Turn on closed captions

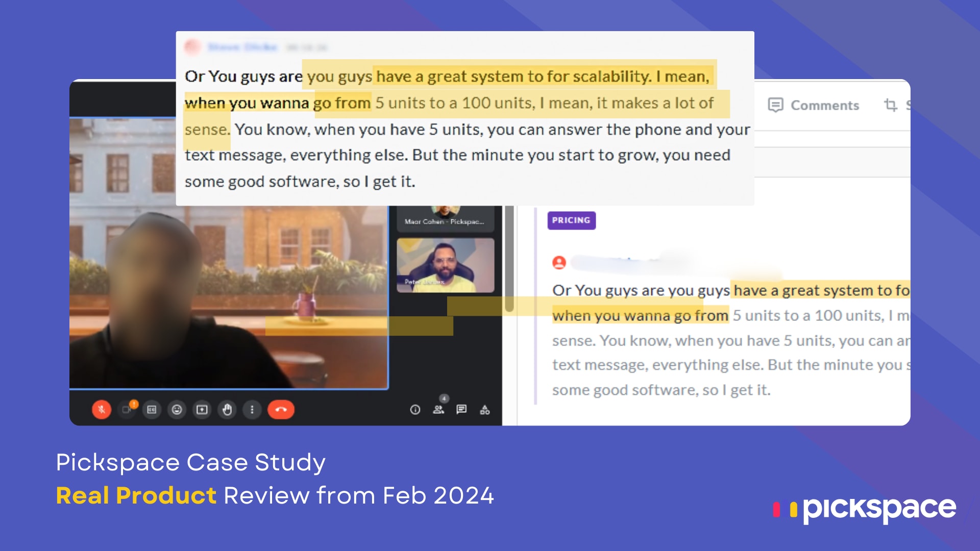[152, 410]
